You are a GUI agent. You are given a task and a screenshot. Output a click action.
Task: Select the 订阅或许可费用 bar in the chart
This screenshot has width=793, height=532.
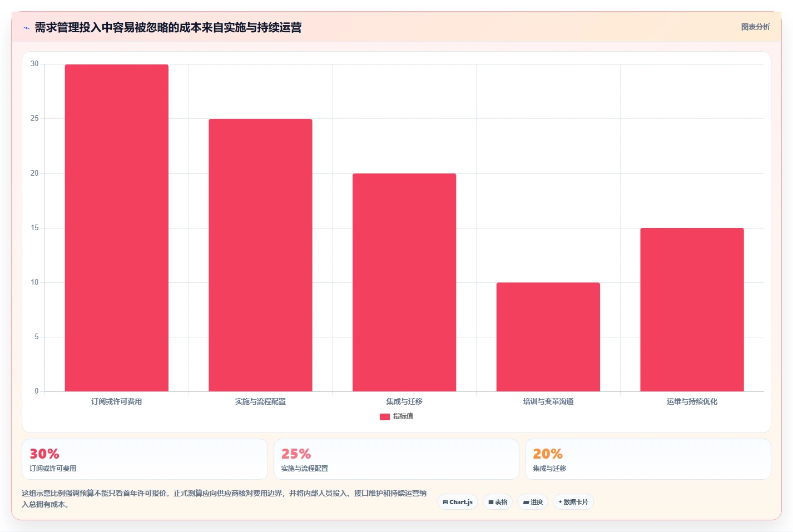pyautogui.click(x=117, y=228)
